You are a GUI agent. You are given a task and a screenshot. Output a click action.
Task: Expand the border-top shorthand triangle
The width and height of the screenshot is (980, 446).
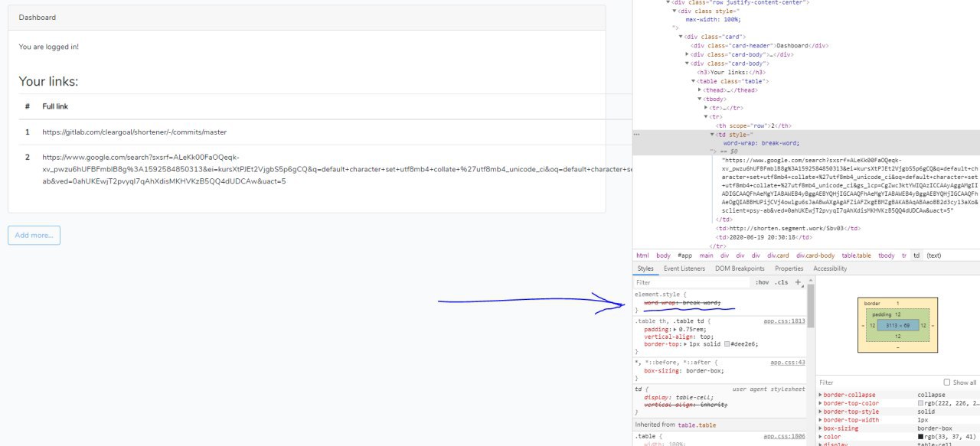(x=684, y=344)
